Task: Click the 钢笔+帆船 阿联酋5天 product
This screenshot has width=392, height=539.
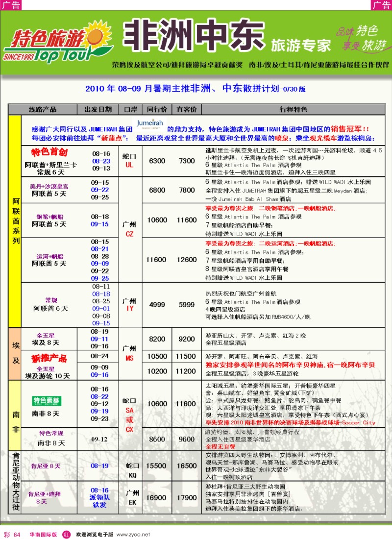Action: tap(49, 220)
